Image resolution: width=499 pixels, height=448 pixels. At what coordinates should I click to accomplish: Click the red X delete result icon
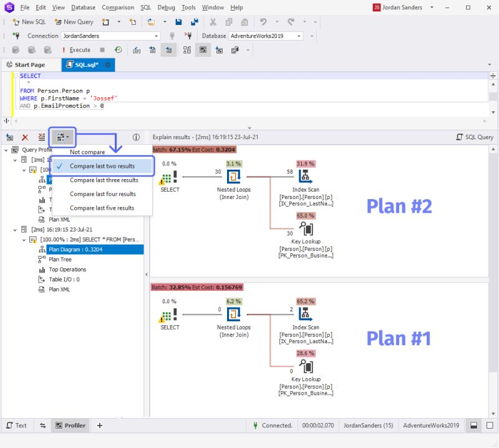pos(25,137)
